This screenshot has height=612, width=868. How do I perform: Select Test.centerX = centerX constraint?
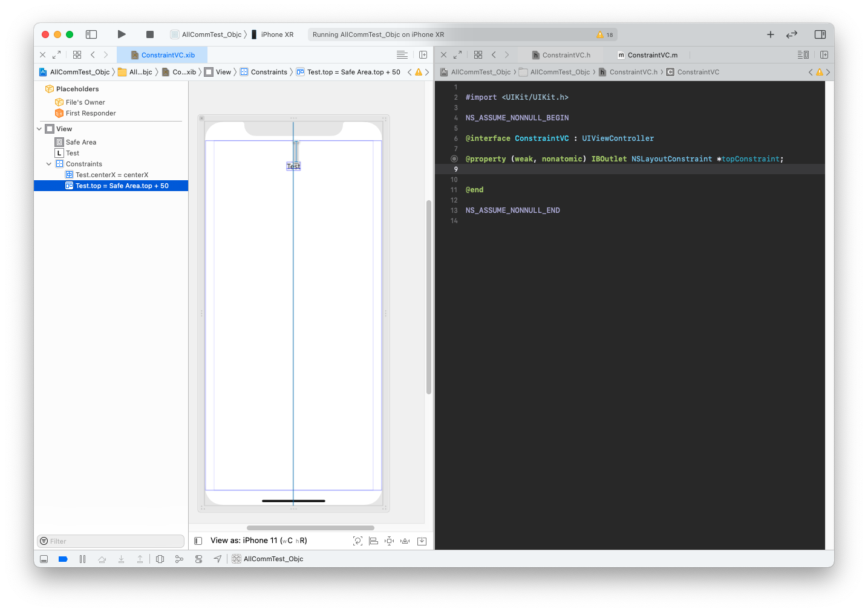coord(106,175)
